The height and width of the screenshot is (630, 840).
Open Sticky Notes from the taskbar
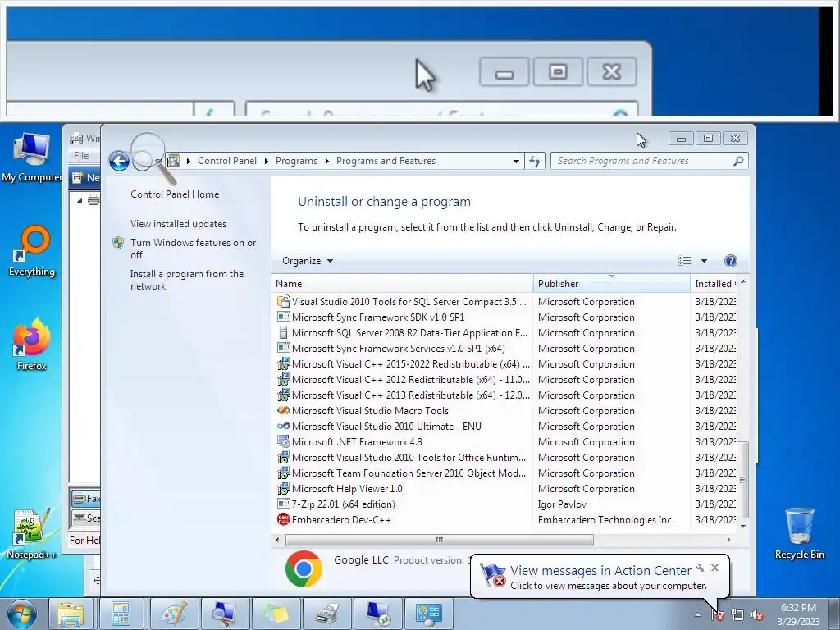click(276, 614)
